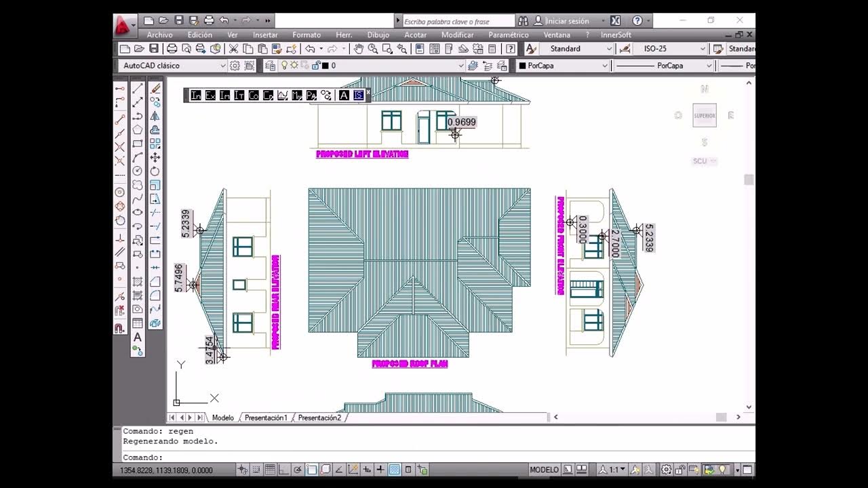Toggle transparency display in status bar

(394, 469)
